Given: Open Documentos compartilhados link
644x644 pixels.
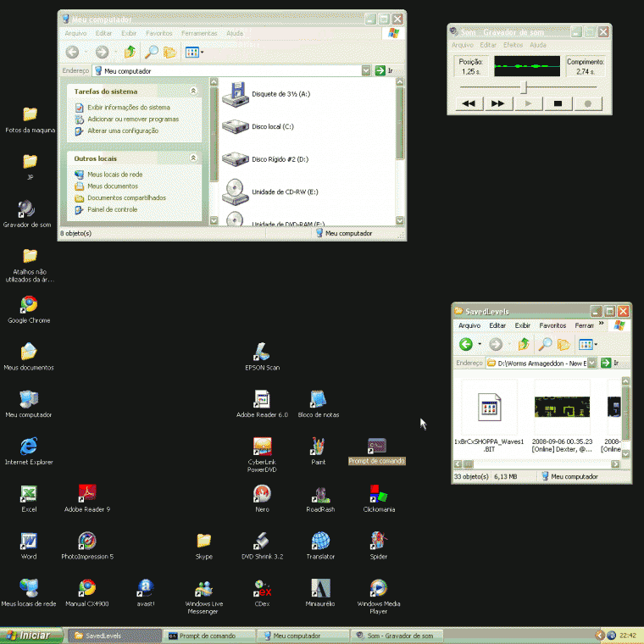Looking at the screenshot, I should point(126,198).
